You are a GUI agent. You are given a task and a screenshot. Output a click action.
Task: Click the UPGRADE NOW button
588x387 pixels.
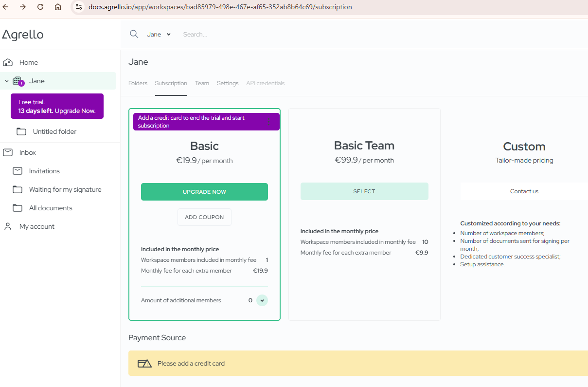coord(204,192)
